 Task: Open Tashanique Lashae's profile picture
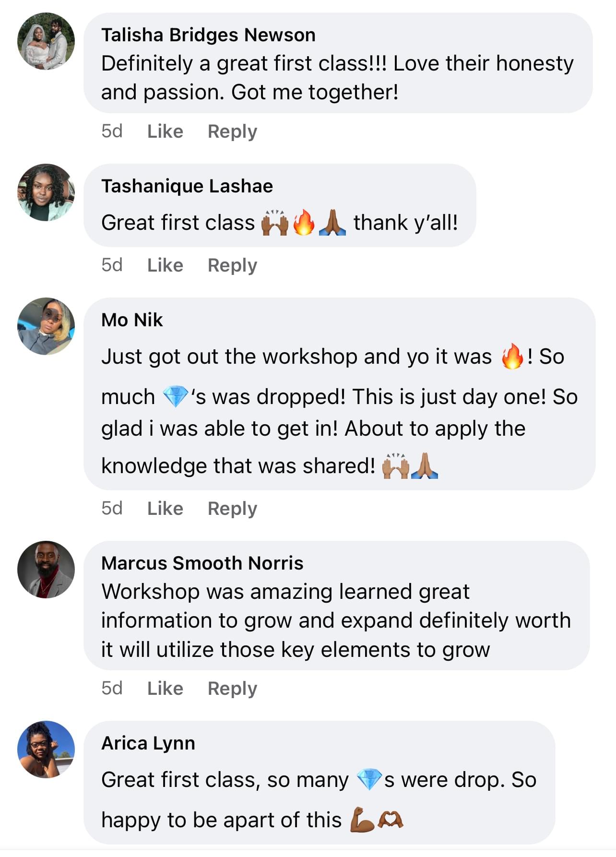pos(46,192)
